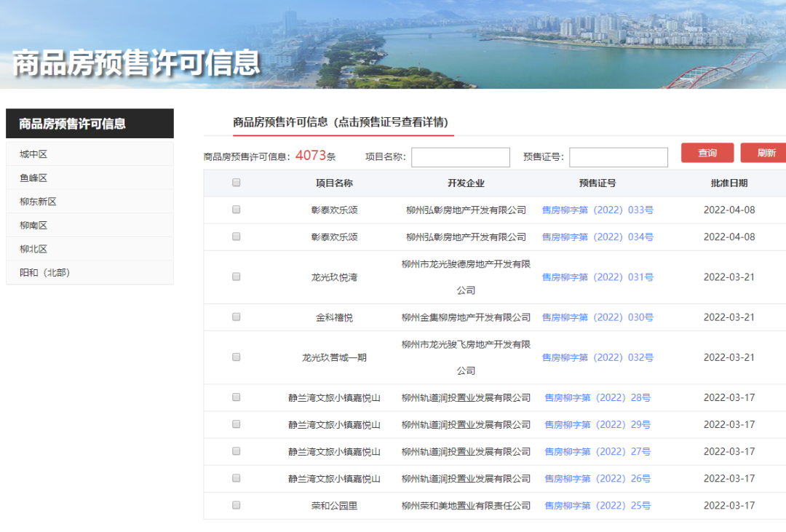The image size is (786, 532).
Task: Toggle the select-all checkbox in table header
Action: 236,183
